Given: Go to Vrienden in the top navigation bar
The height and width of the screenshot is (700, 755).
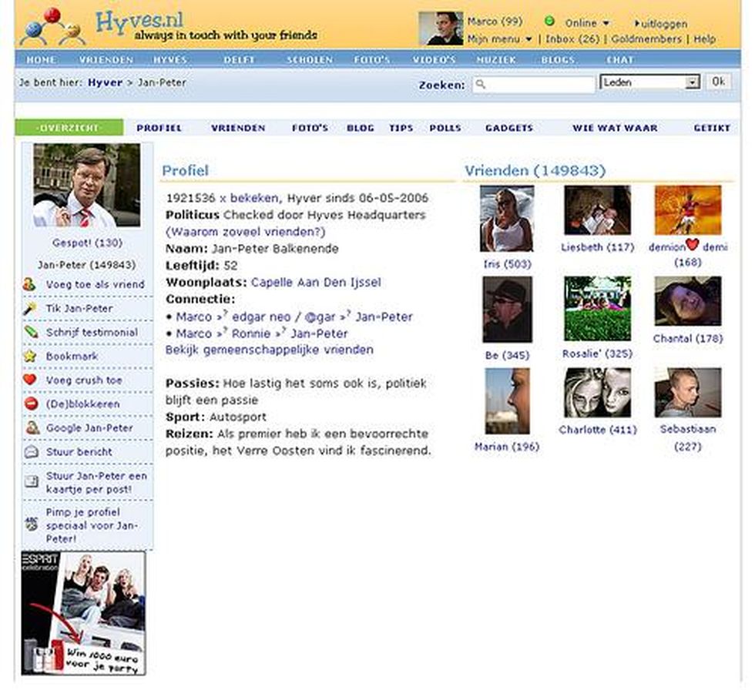Looking at the screenshot, I should (106, 60).
